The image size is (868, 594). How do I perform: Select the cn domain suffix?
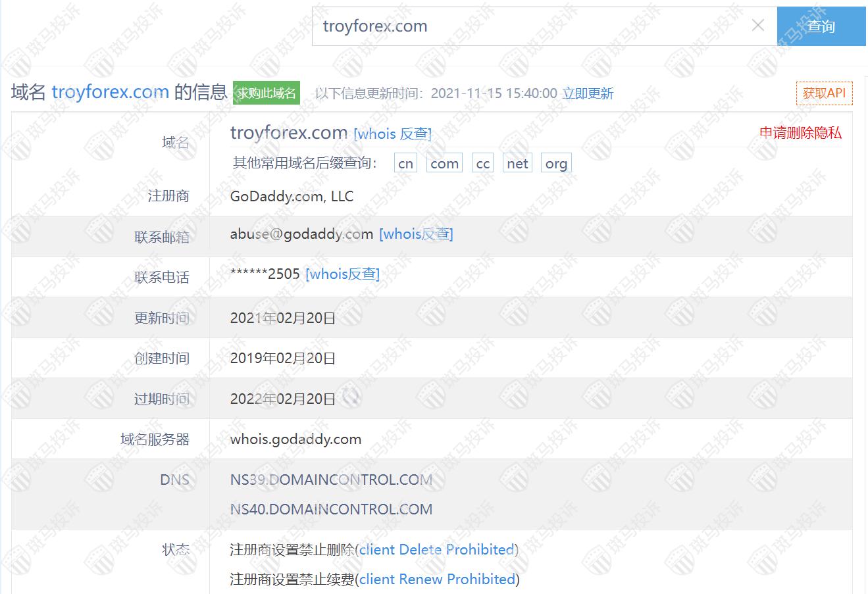tap(405, 164)
